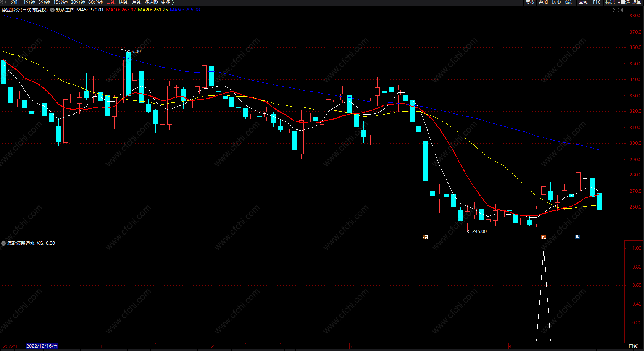Switch to the 日线 daily chart
The image size is (644, 351).
[111, 2]
